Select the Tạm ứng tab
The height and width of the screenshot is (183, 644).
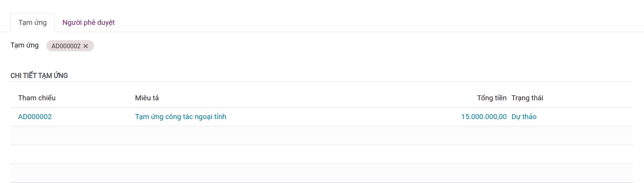click(33, 23)
